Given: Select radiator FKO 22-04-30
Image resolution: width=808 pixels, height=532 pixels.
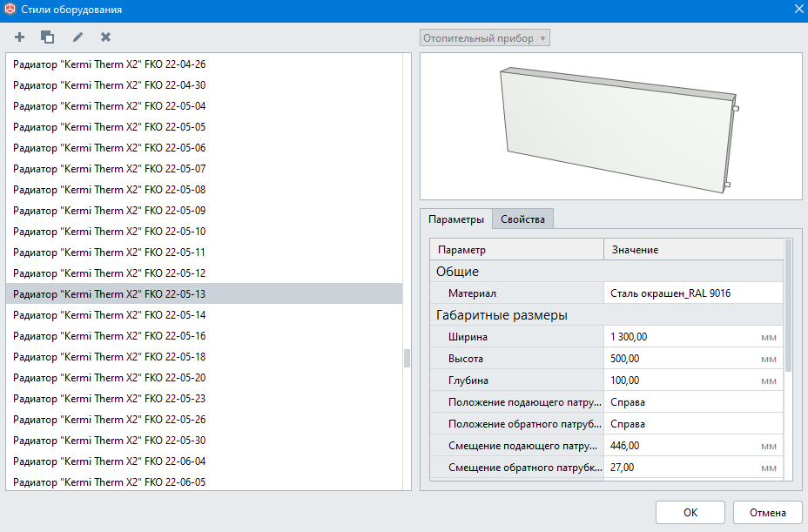Looking at the screenshot, I should [x=204, y=85].
